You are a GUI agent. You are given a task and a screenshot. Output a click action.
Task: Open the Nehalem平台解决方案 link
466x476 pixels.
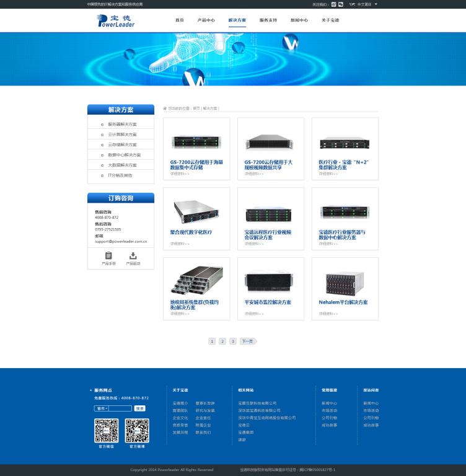343,302
